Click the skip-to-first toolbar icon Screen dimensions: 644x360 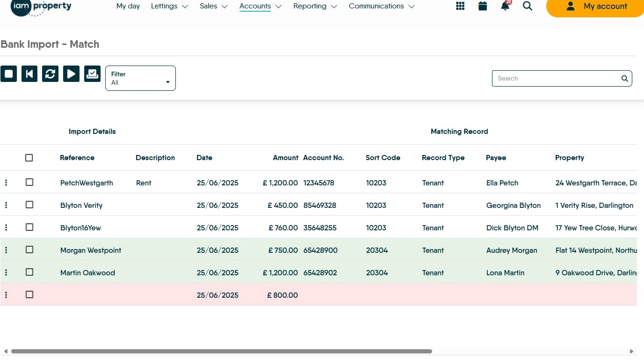[x=29, y=74]
